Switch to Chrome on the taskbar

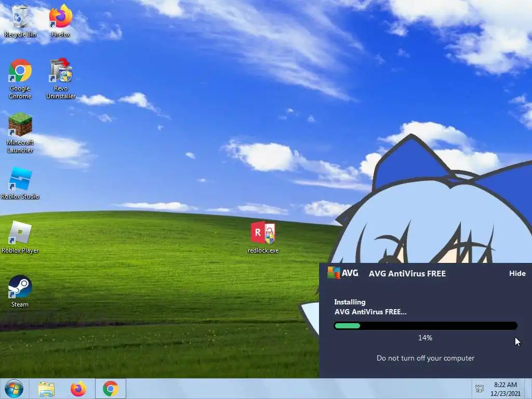click(x=111, y=389)
